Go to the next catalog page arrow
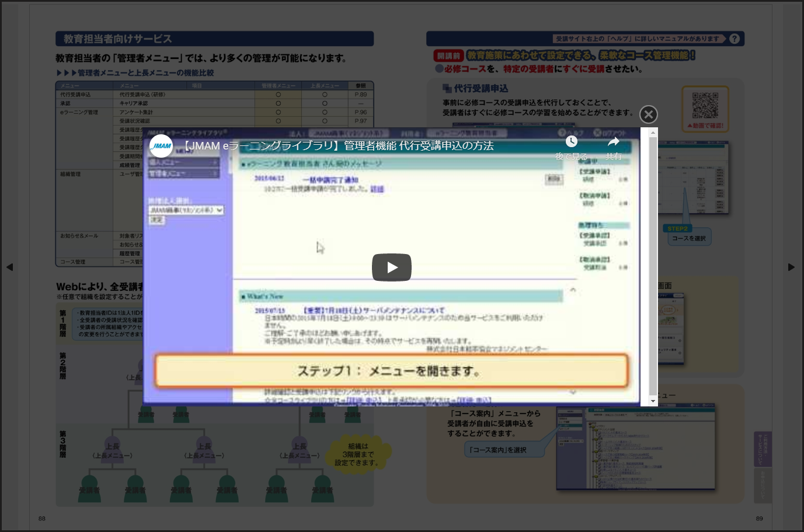Screen dimensions: 804x532 [791, 267]
